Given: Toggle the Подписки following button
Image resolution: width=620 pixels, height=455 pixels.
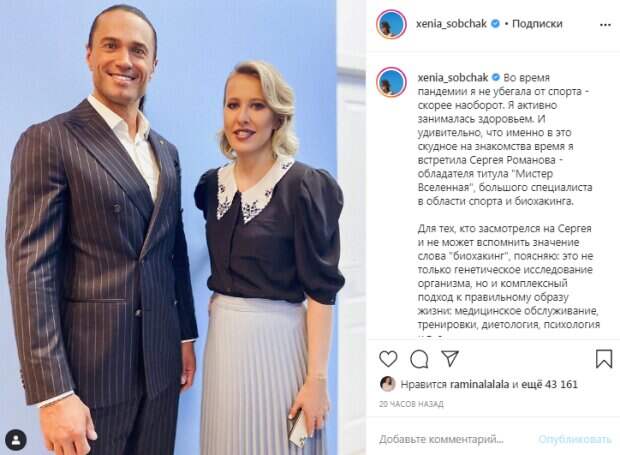Looking at the screenshot, I should [x=537, y=24].
